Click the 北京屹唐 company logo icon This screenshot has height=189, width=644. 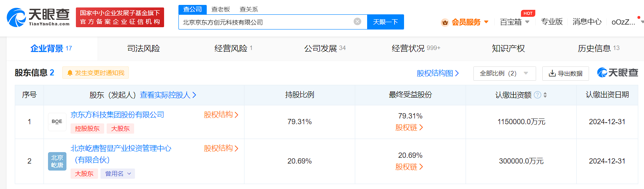[57, 161]
